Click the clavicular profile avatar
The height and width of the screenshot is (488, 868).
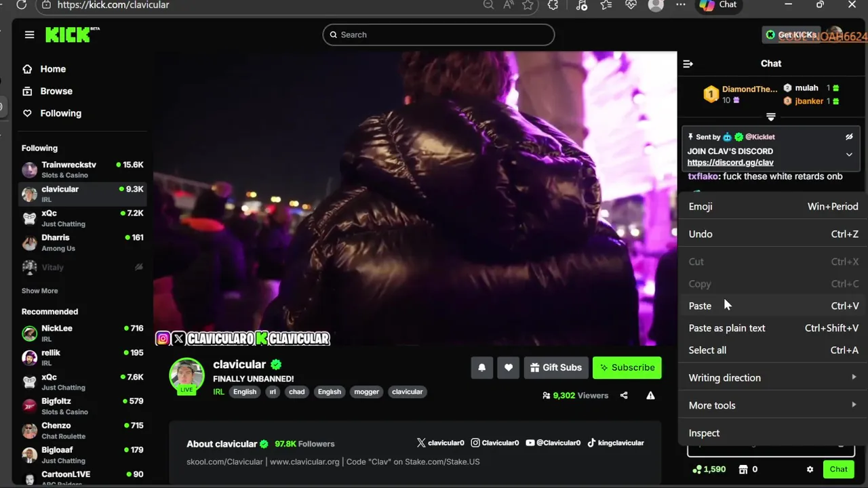point(186,375)
